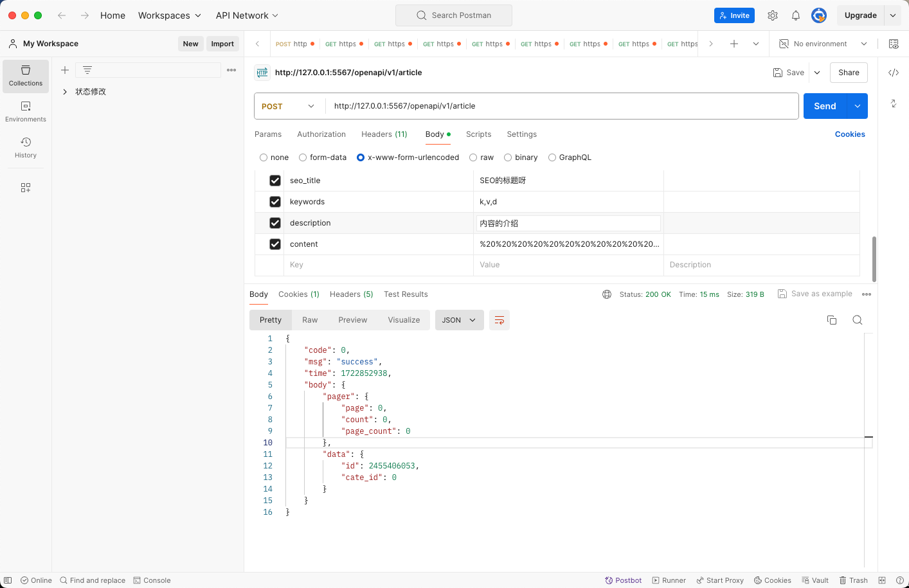Click the request URL input field
The image size is (909, 588).
click(x=562, y=106)
